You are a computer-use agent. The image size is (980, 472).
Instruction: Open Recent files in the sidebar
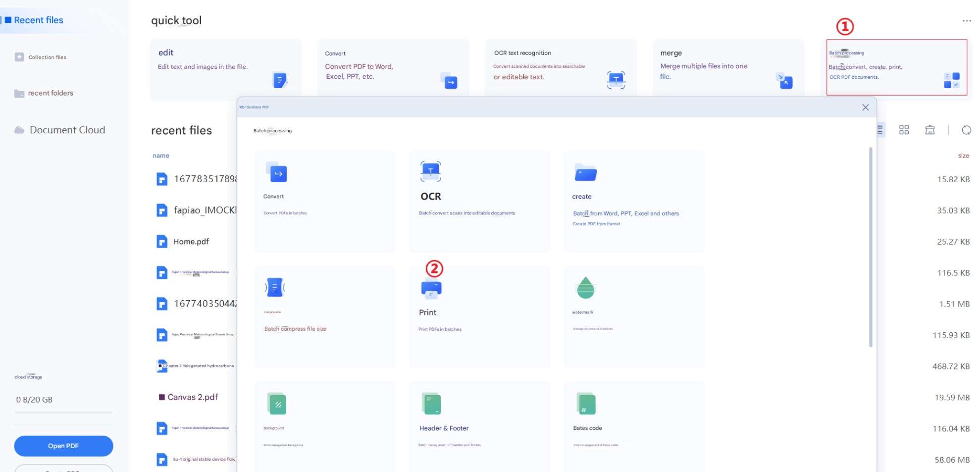click(x=39, y=20)
